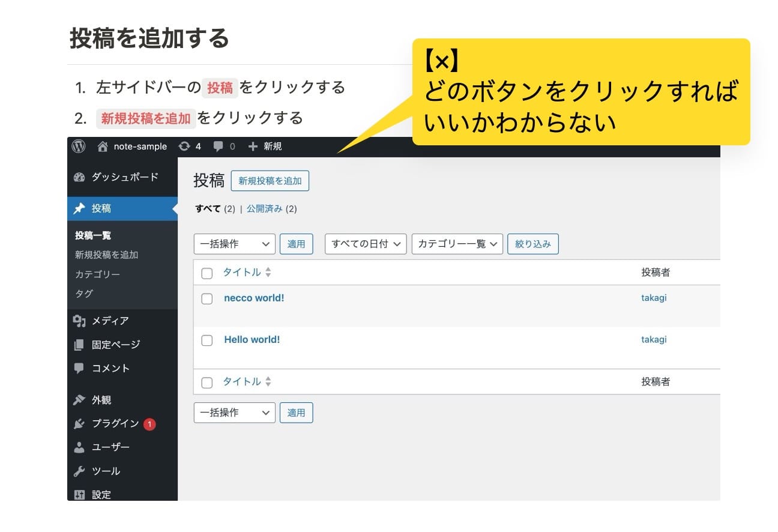The image size is (778, 532).
Task: Open the bottom 一括操作 dropdown
Action: (235, 413)
